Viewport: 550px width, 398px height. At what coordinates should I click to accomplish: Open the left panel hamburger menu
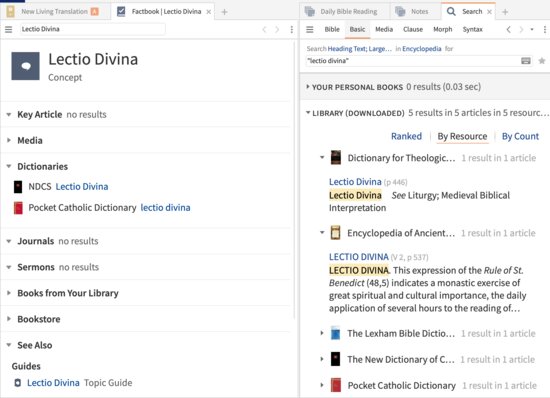coord(8,29)
